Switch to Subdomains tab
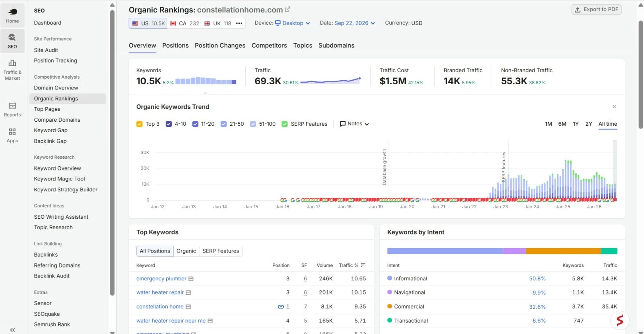 pyautogui.click(x=336, y=46)
